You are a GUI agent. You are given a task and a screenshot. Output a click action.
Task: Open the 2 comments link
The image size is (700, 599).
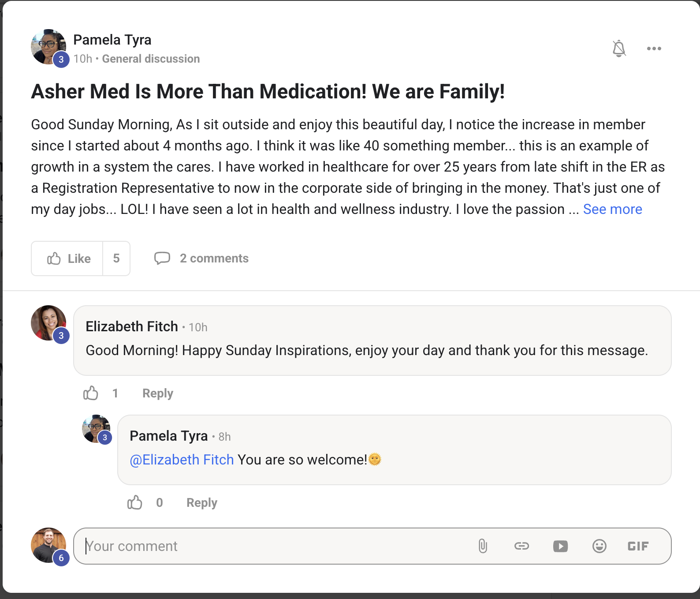[214, 258]
